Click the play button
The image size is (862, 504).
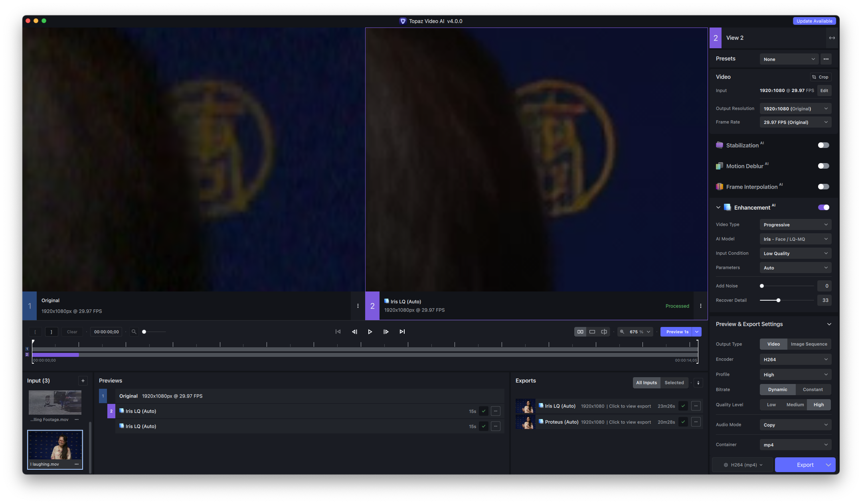[370, 332]
